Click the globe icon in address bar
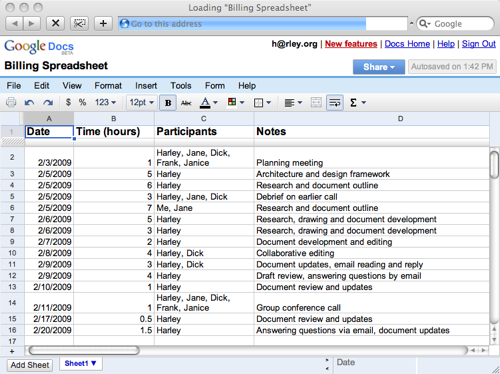Viewport: 500px width, 374px height. [124, 24]
